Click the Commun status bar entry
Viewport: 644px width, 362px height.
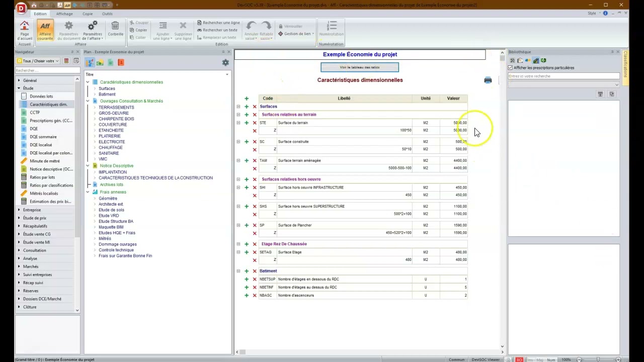pyautogui.click(x=457, y=359)
